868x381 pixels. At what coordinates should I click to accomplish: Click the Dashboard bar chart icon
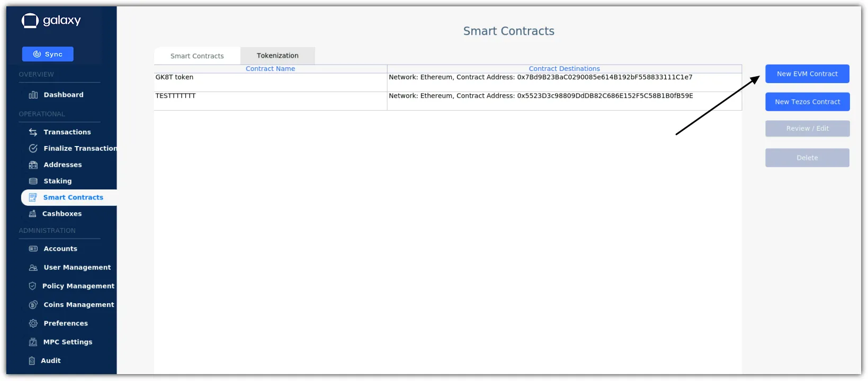click(x=33, y=95)
